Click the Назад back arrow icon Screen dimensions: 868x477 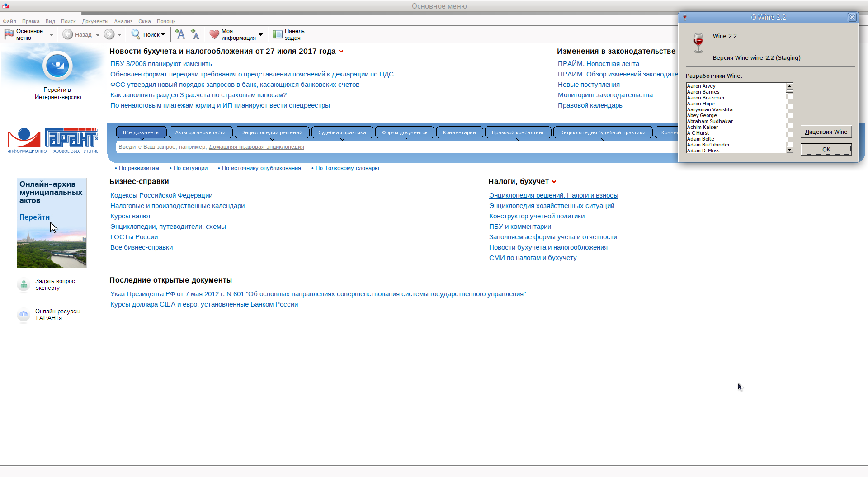click(x=68, y=34)
